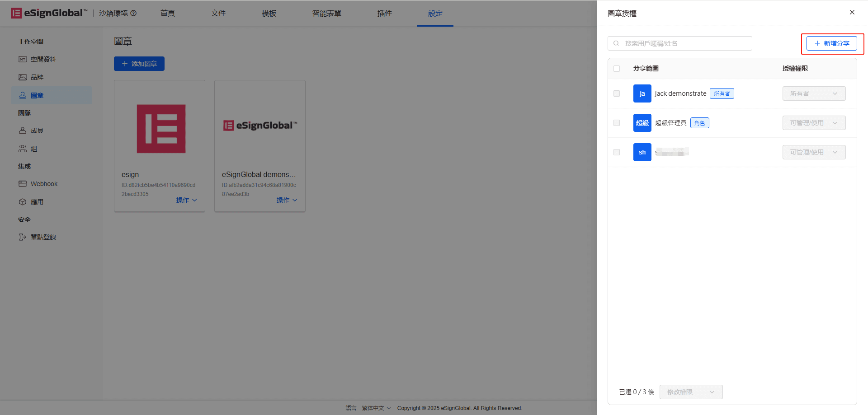Expand 操作 menu for esign stamp

(187, 200)
